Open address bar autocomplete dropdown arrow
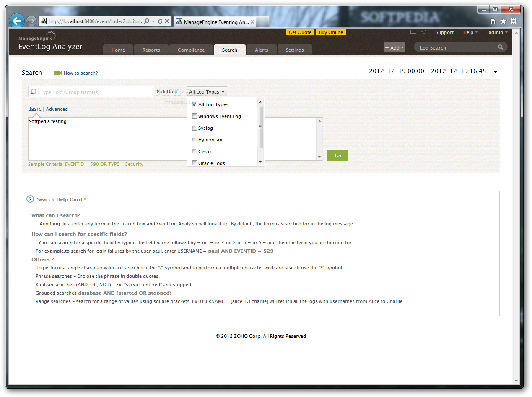The height and width of the screenshot is (397, 532). [153, 21]
